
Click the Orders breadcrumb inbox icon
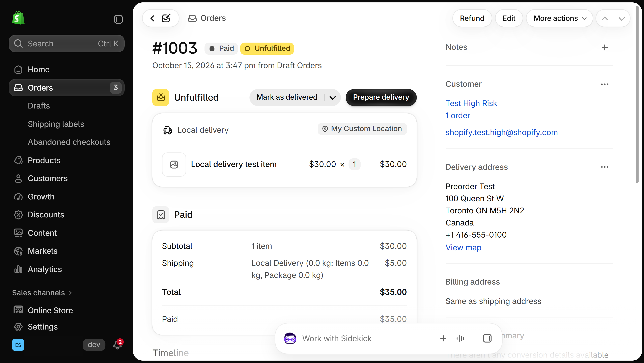[x=192, y=18]
